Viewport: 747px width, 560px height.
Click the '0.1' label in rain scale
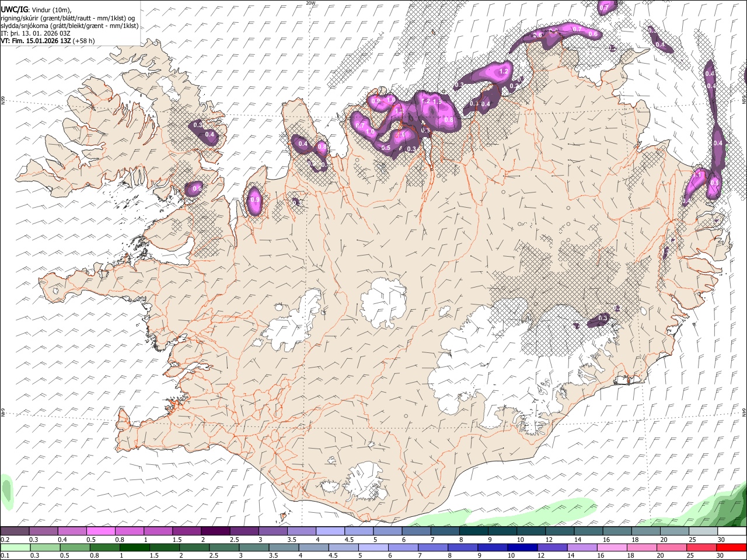4,555
